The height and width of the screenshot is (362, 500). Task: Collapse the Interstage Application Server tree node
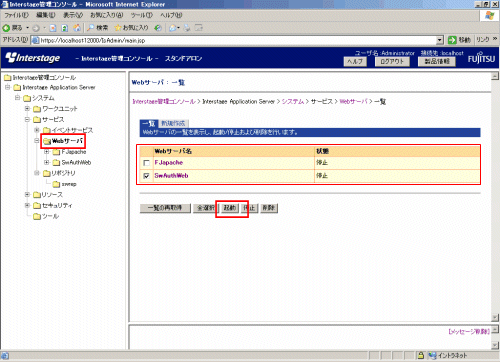click(7, 87)
